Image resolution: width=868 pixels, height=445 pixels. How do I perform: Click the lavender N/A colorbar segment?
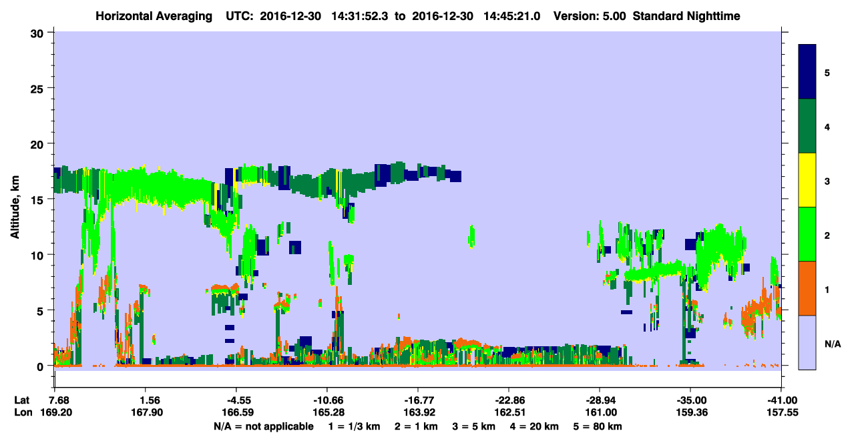[x=807, y=342]
